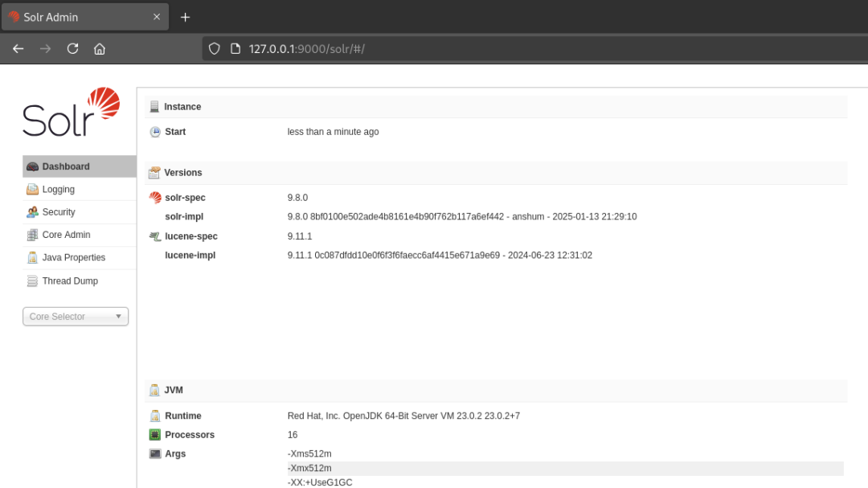This screenshot has height=488, width=868.
Task: Click the -XX:+UseG1GC argument
Action: pyautogui.click(x=319, y=482)
